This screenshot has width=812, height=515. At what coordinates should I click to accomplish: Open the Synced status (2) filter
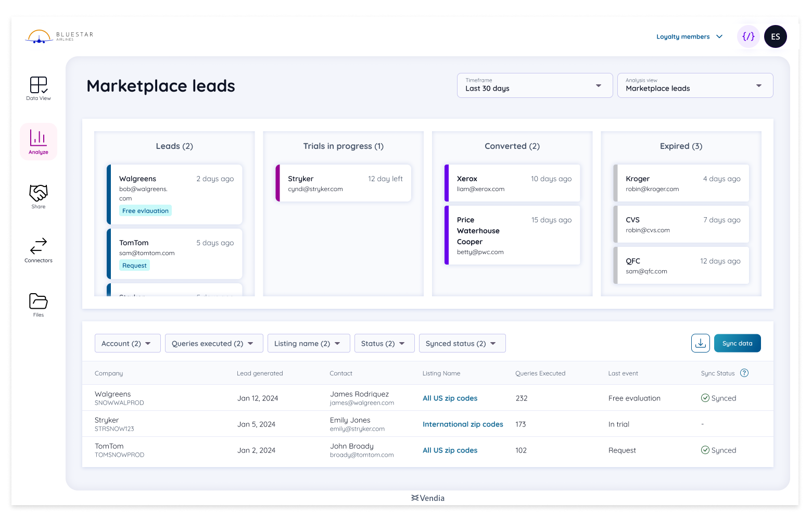point(462,343)
